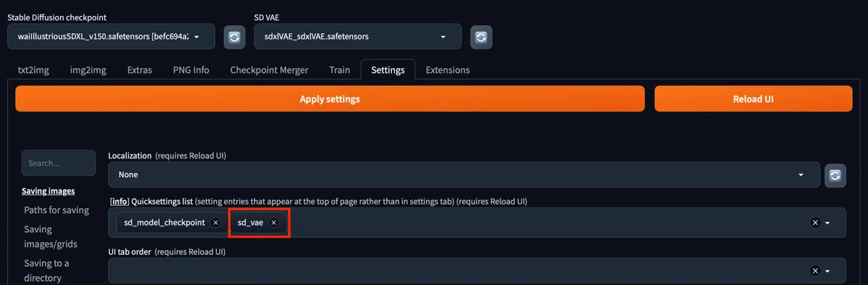Open Saving images/grids section
Screen dimensions: 868x285
51,237
